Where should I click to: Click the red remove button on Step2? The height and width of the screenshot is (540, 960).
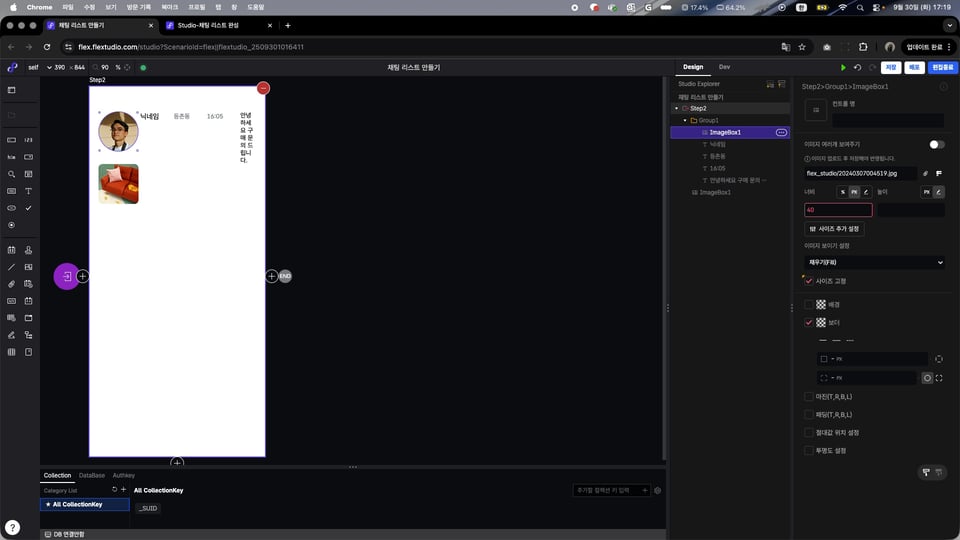pyautogui.click(x=263, y=88)
